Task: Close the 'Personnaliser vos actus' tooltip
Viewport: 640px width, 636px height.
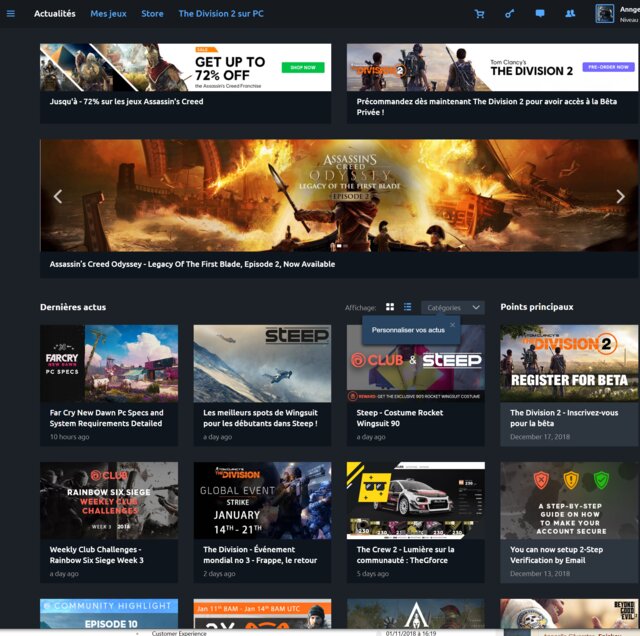Action: [452, 324]
